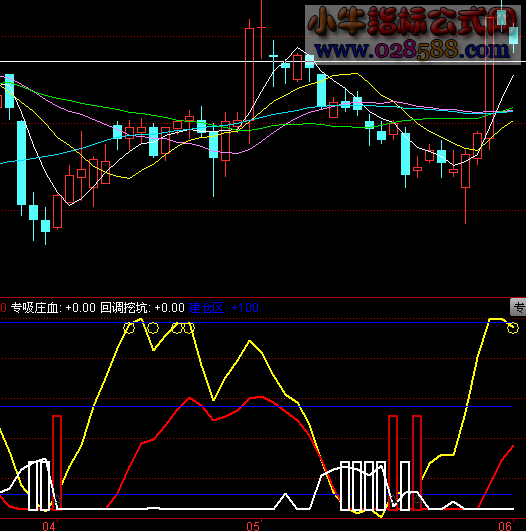Click the 05 date marker on axis

[x=253, y=526]
